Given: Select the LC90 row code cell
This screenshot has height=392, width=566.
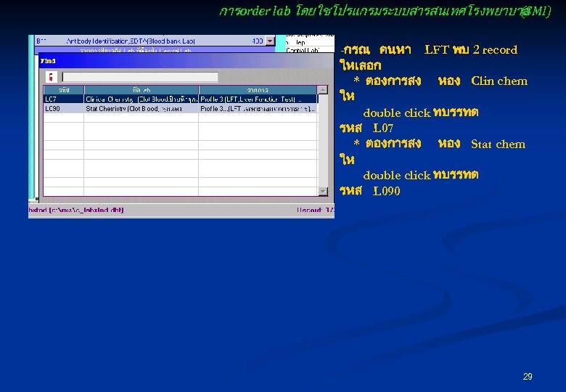Looking at the screenshot, I should pos(64,108).
